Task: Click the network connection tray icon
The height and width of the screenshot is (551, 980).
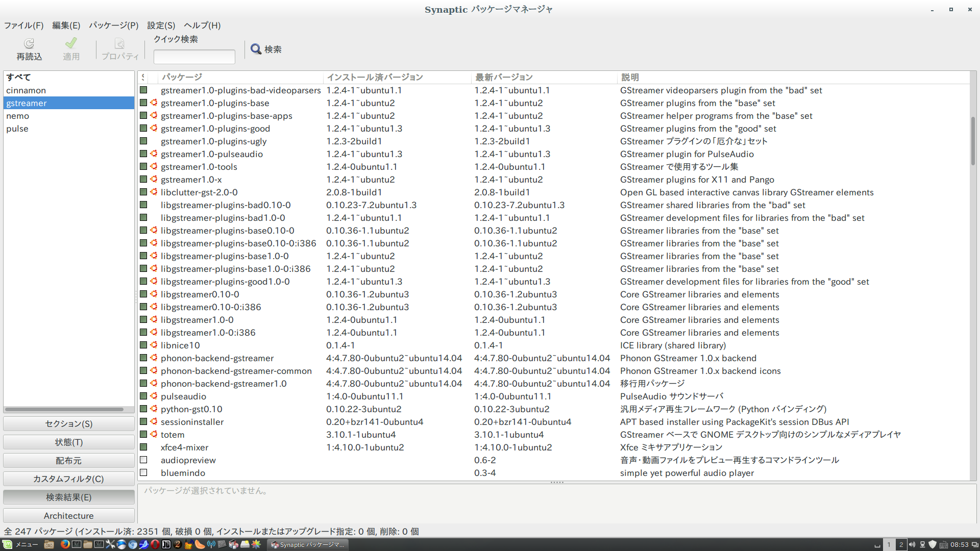Action: (922, 544)
